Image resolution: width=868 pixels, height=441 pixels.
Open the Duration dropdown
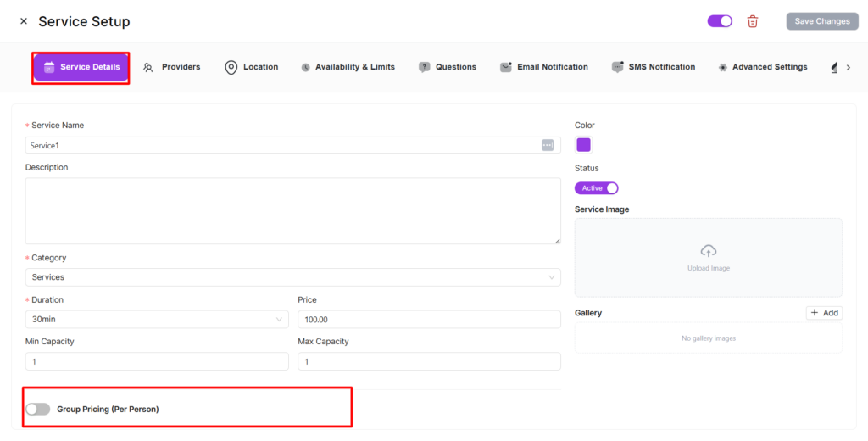click(157, 319)
